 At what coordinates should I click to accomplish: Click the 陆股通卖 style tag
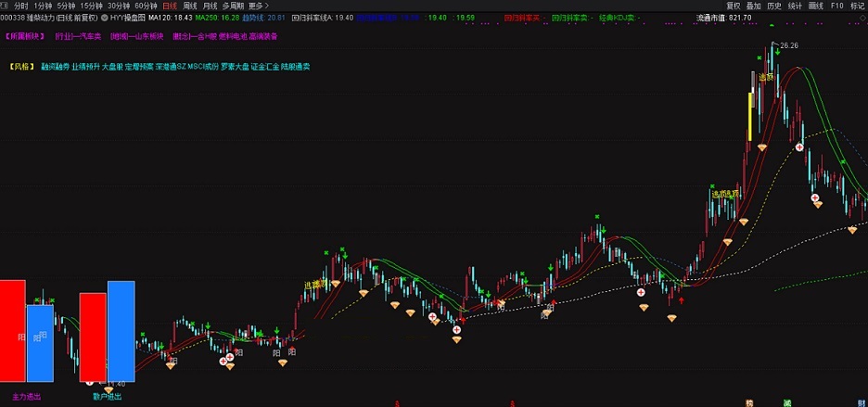[296, 67]
